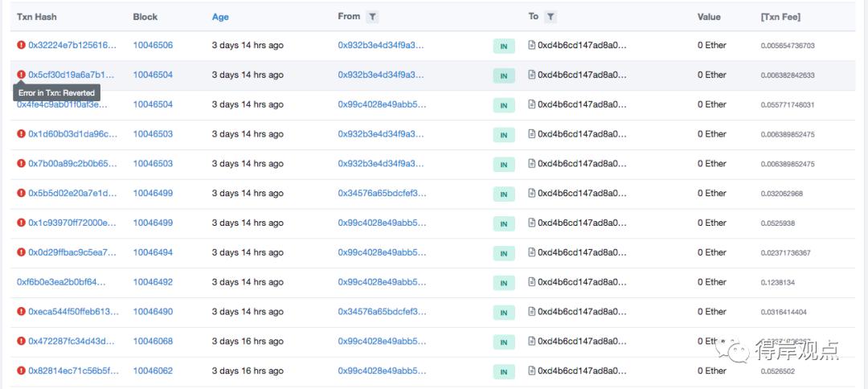Click error icon beside hash 0x0d29ffbac9c5ea7
The image size is (868, 389).
pyautogui.click(x=21, y=252)
